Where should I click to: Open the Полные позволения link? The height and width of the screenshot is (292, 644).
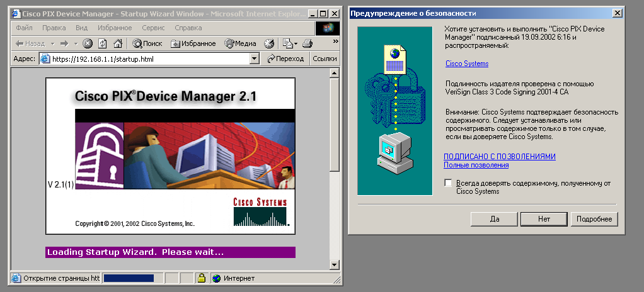tap(476, 166)
